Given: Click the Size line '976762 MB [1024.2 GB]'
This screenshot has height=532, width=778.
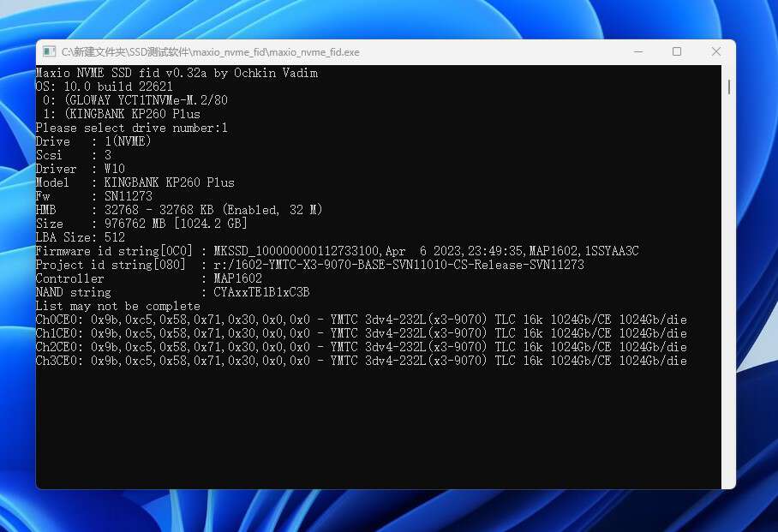Looking at the screenshot, I should pyautogui.click(x=141, y=224).
